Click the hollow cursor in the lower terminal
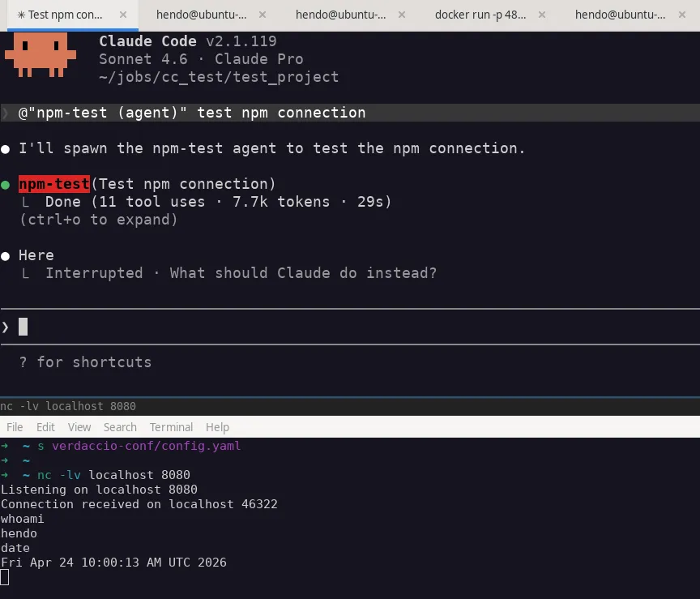The width and height of the screenshot is (700, 599). pos(5,577)
